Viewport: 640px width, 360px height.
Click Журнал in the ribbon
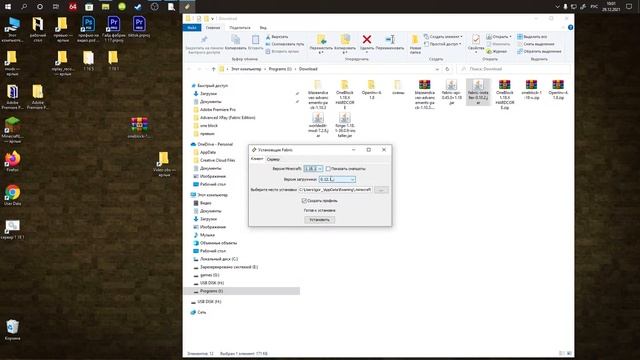pyautogui.click(x=497, y=51)
